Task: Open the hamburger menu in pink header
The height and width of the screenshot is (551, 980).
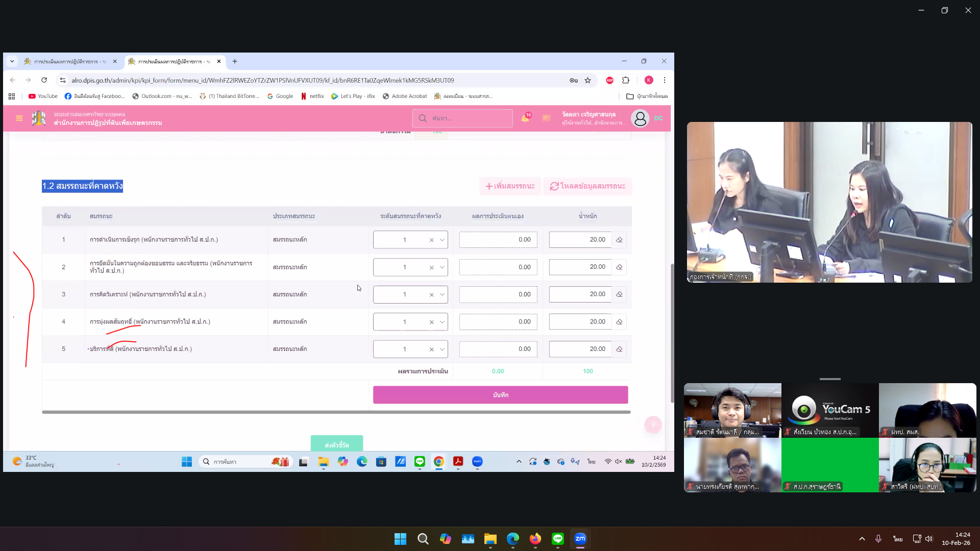Action: 19,118
